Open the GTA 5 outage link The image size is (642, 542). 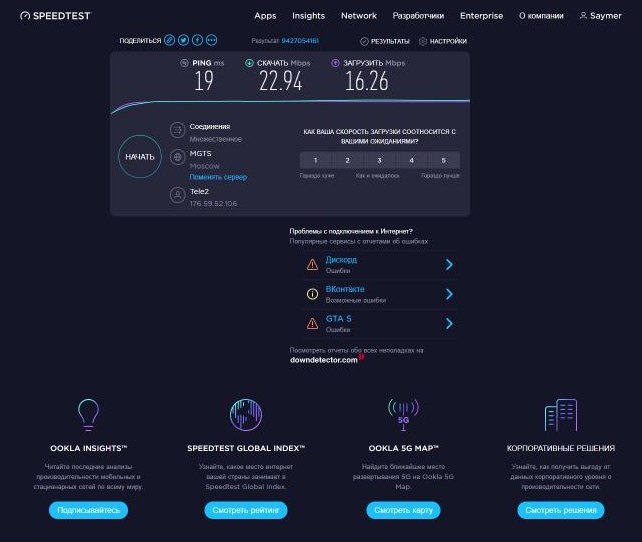(338, 318)
